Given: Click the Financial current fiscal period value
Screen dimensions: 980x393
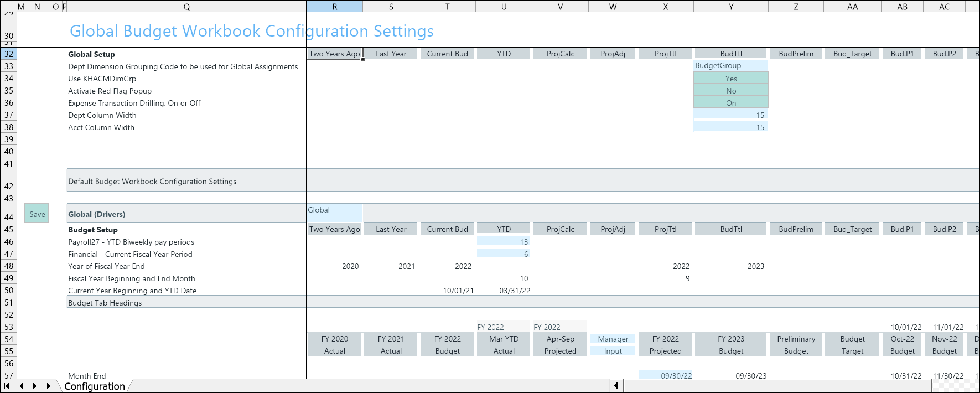Looking at the screenshot, I should [x=504, y=254].
